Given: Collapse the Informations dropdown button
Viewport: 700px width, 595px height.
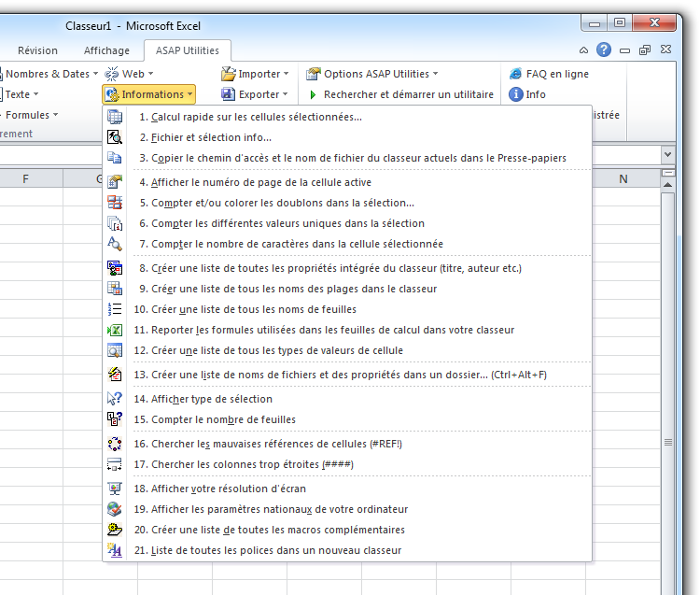Looking at the screenshot, I should (148, 94).
